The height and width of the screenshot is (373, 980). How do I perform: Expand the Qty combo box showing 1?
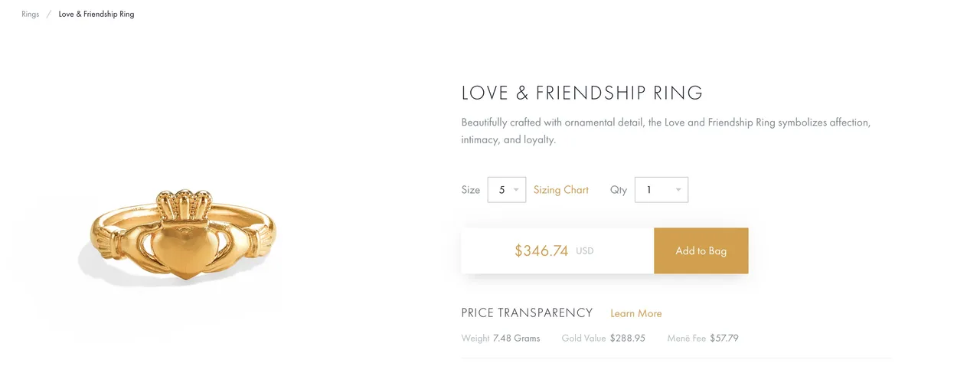click(661, 190)
